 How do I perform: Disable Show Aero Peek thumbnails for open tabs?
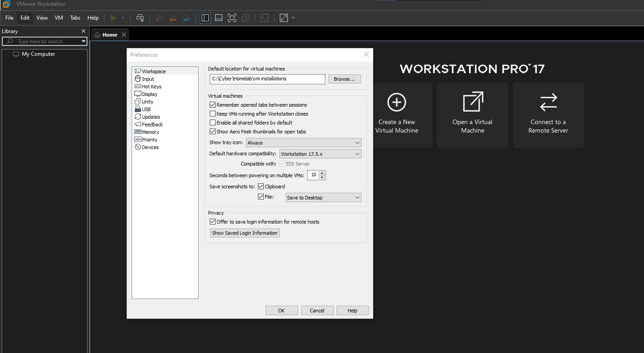(x=212, y=131)
